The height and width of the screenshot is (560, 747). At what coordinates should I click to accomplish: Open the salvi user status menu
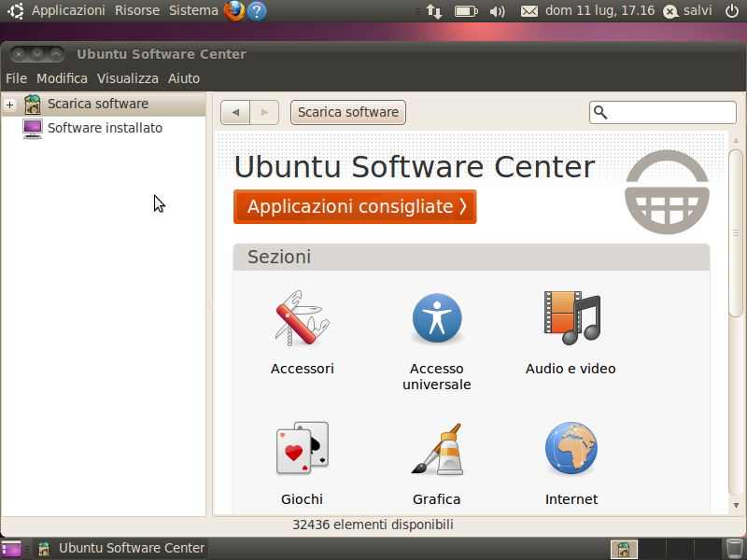[687, 10]
